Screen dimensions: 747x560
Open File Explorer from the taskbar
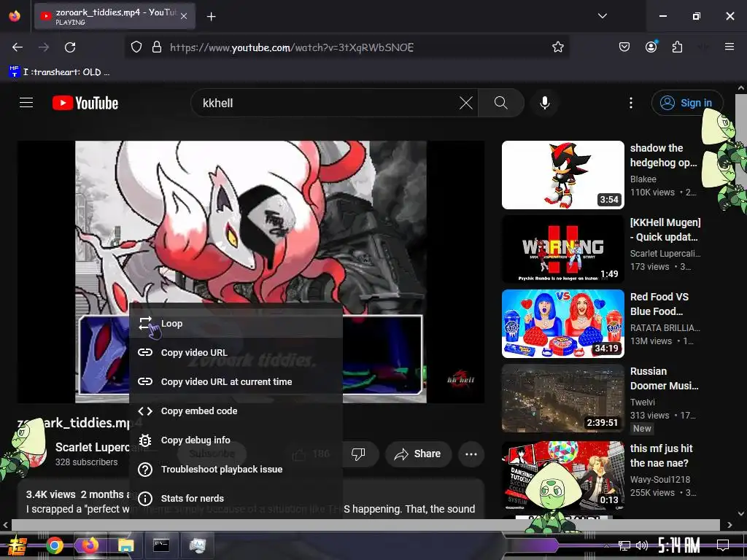pyautogui.click(x=125, y=545)
